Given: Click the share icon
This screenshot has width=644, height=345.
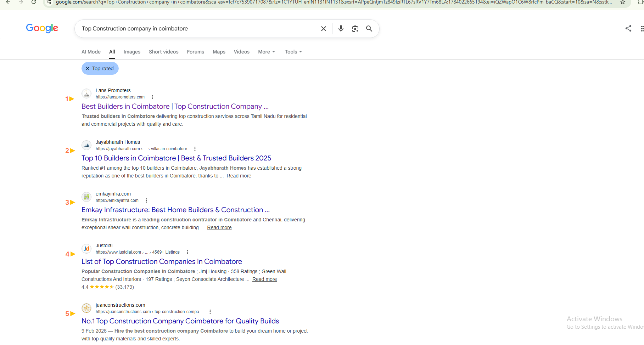Looking at the screenshot, I should click(628, 28).
